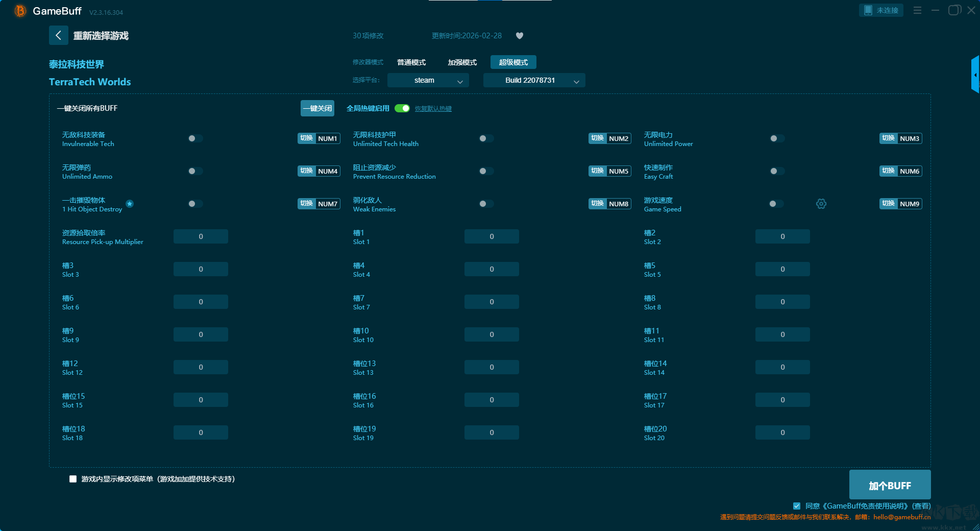Screen dimensions: 980x531
Task: Click the NUM5 hotkey switch button
Action: [x=609, y=171]
